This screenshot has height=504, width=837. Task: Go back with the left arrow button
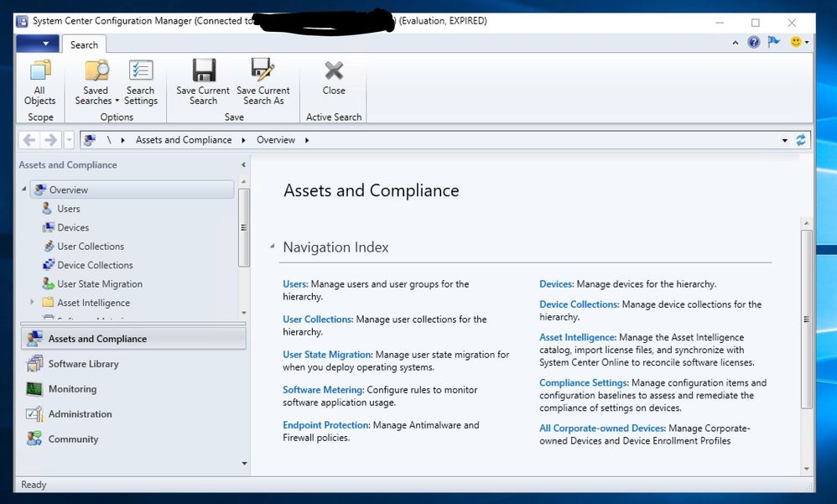click(29, 140)
